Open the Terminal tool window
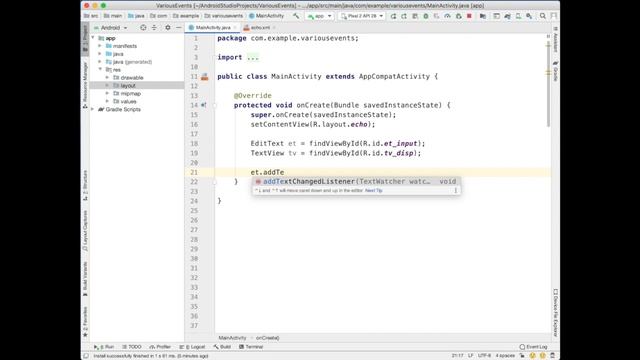640x360 pixels. 251,347
